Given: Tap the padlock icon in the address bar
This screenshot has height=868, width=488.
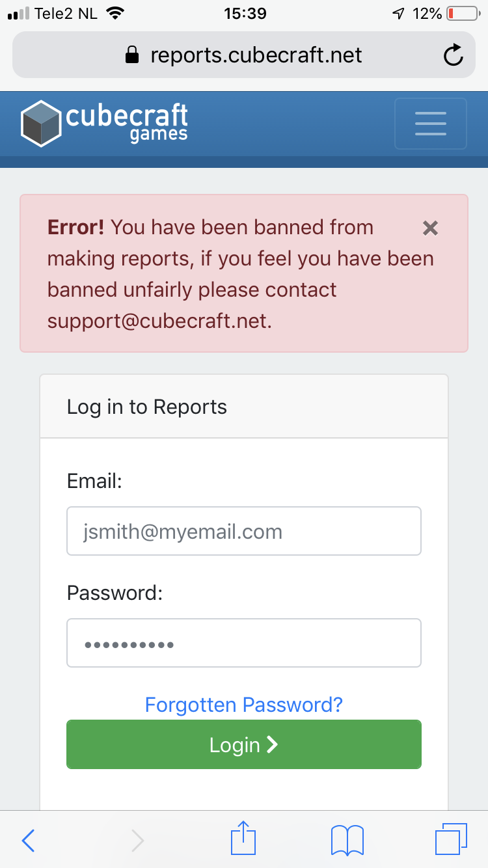Looking at the screenshot, I should (x=132, y=55).
